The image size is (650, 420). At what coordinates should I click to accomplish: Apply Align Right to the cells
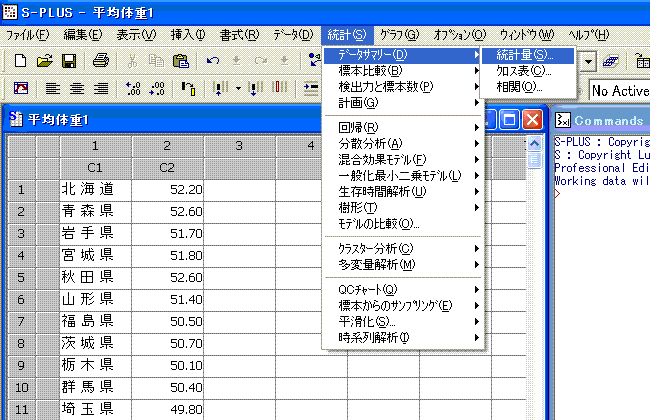[101, 88]
